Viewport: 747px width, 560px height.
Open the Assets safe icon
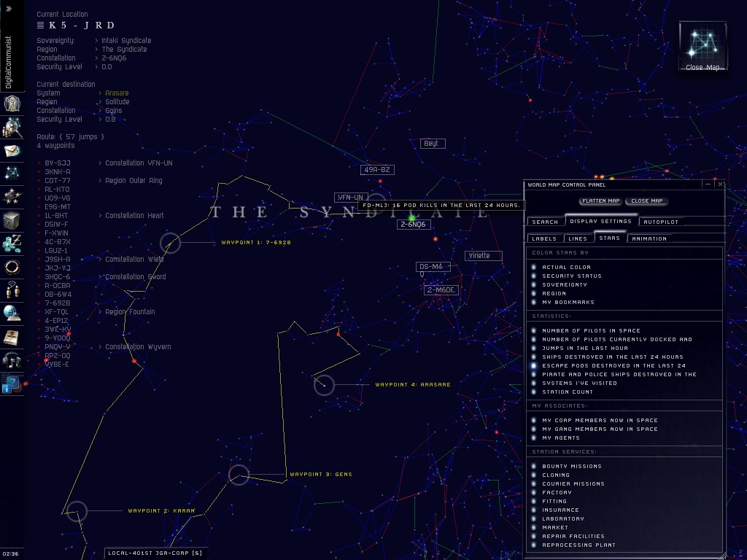click(12, 220)
